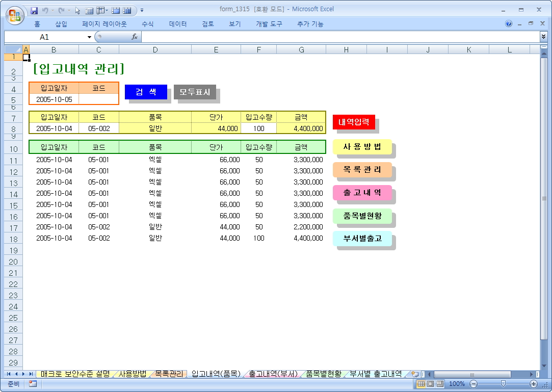Switch to the 품목별현황 sheet tab

pyautogui.click(x=323, y=374)
